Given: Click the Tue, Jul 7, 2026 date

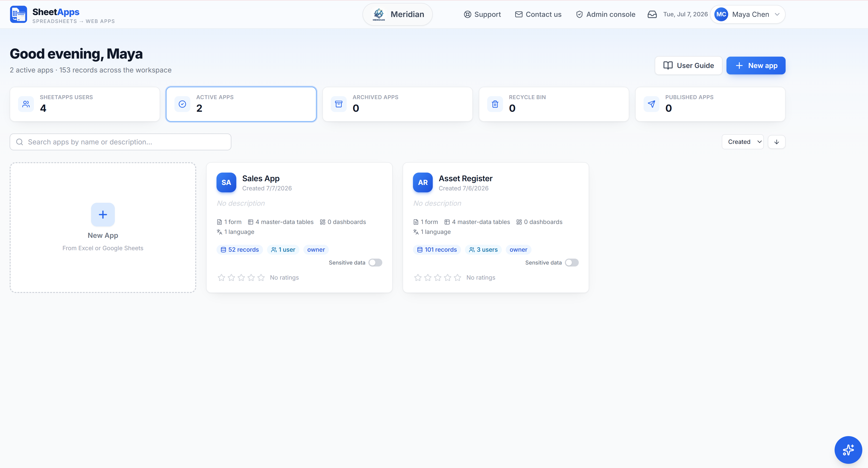Looking at the screenshot, I should 685,14.
